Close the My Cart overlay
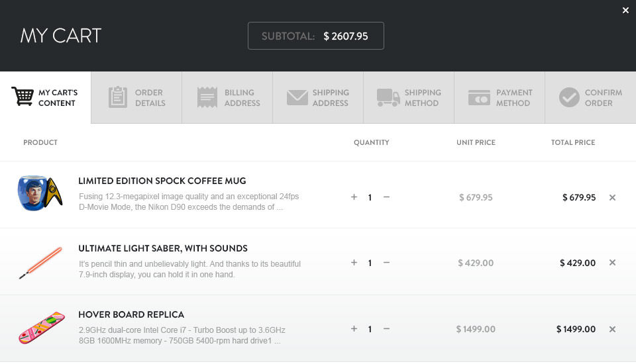This screenshot has height=364, width=636. (625, 11)
